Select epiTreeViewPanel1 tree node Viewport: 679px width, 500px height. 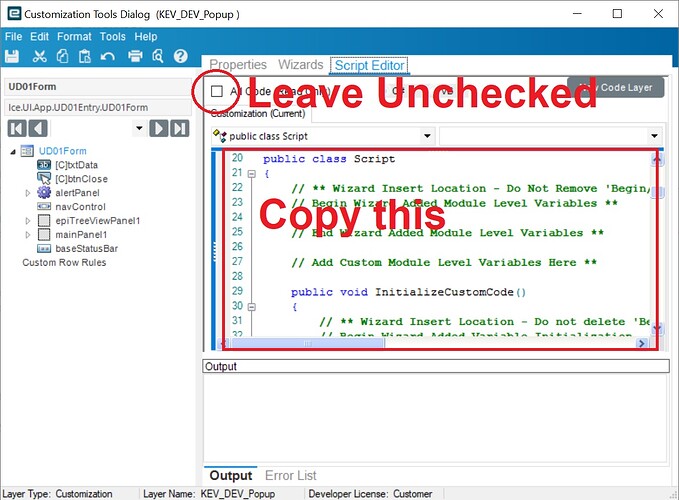click(98, 221)
